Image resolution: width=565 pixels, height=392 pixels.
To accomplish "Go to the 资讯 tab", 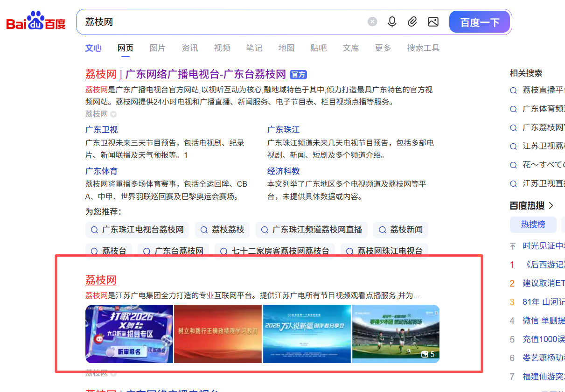I will coord(190,48).
